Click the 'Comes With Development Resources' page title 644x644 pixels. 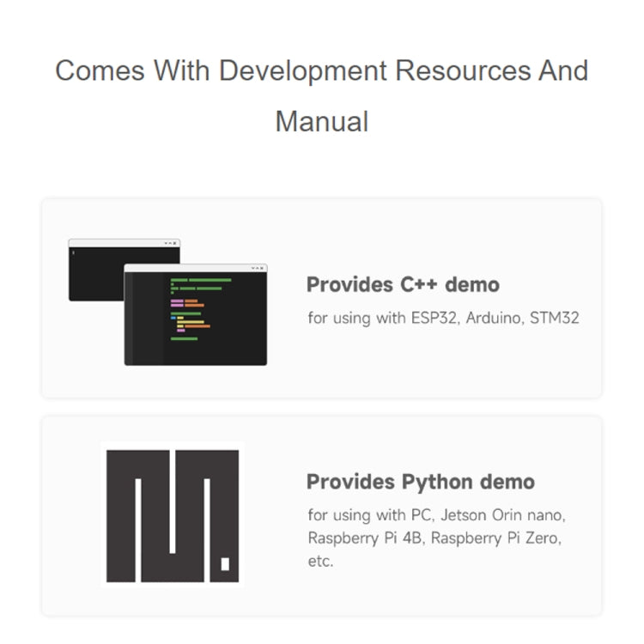[321, 70]
